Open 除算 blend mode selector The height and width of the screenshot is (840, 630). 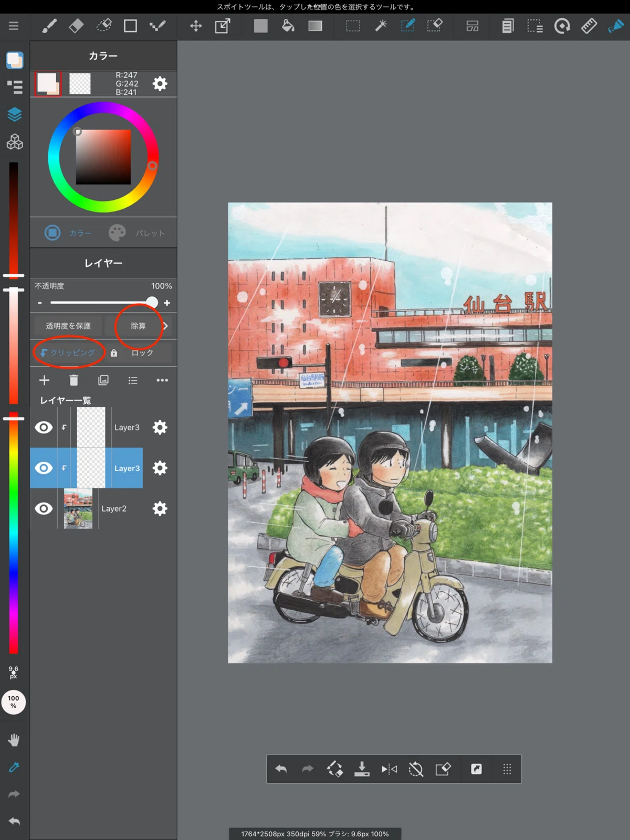click(139, 326)
